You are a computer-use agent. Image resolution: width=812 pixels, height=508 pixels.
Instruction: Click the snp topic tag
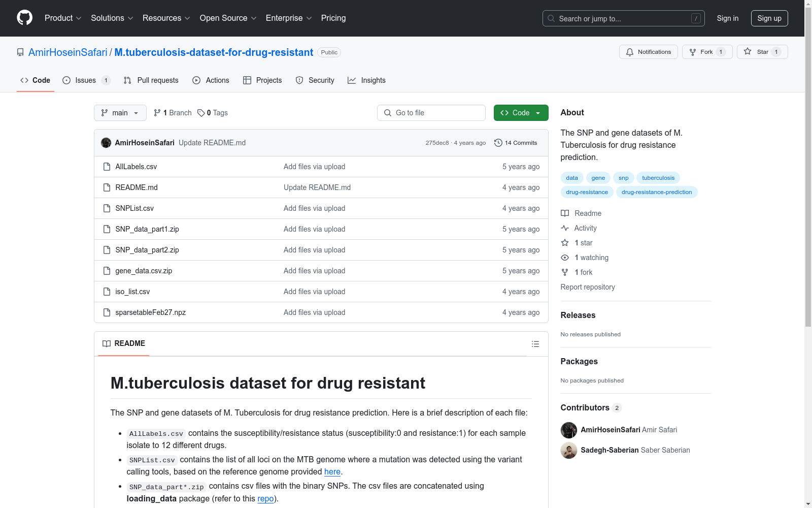click(x=624, y=178)
